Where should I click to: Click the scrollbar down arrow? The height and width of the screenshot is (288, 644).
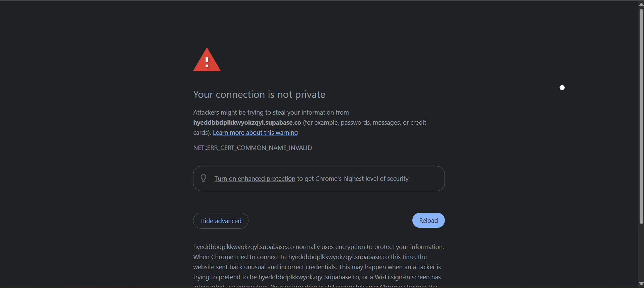tap(641, 284)
